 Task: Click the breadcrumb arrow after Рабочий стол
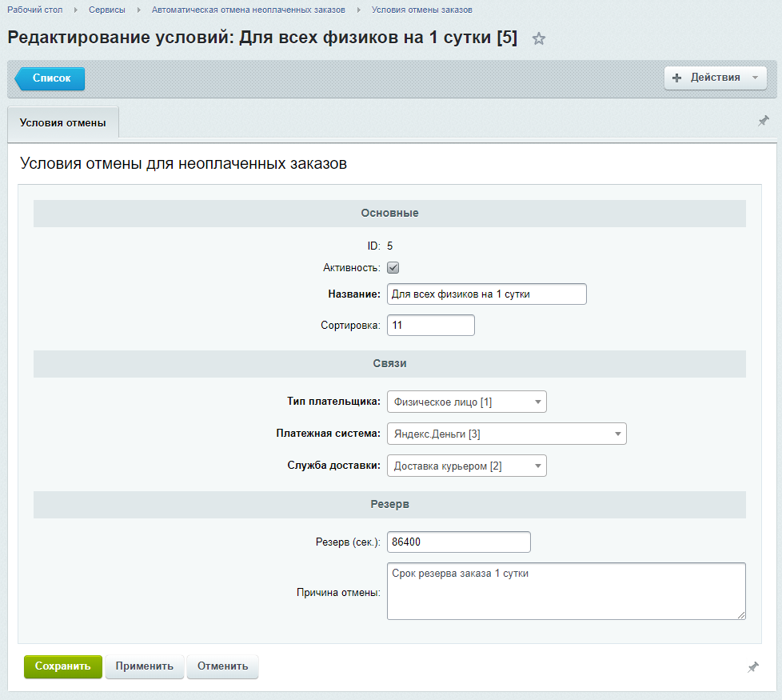click(76, 10)
